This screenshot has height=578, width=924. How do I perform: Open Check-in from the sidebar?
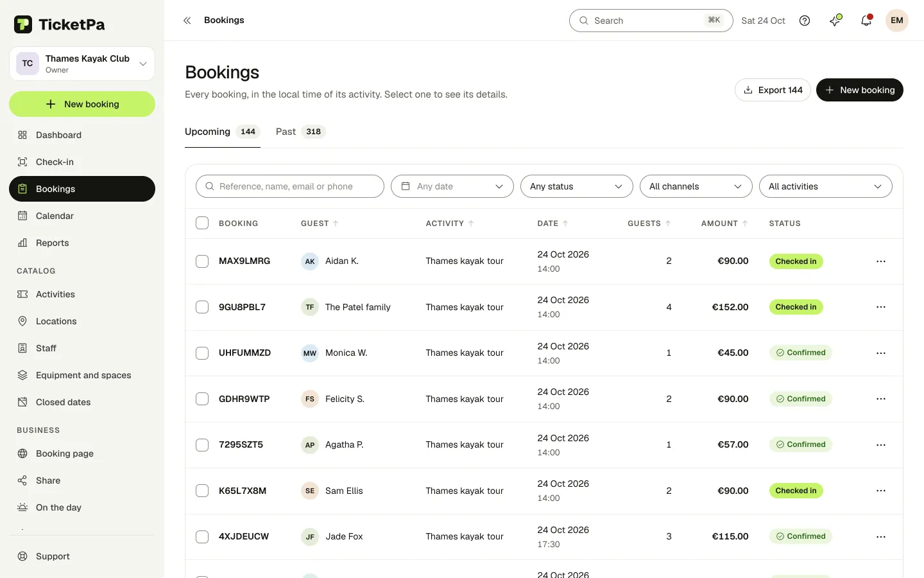pos(82,162)
